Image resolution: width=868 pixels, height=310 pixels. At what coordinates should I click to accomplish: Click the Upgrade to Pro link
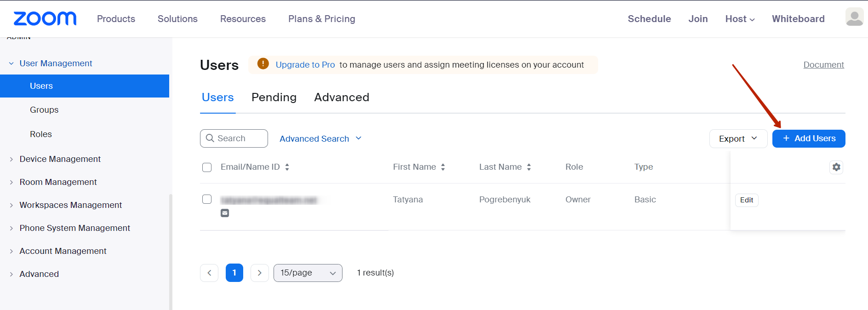[305, 65]
